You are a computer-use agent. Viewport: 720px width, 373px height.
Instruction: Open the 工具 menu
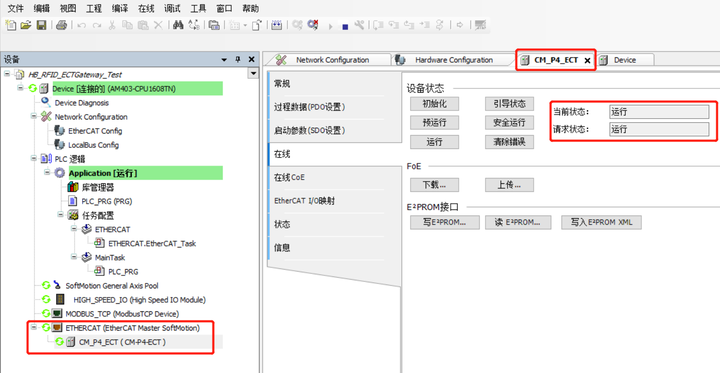coord(198,8)
